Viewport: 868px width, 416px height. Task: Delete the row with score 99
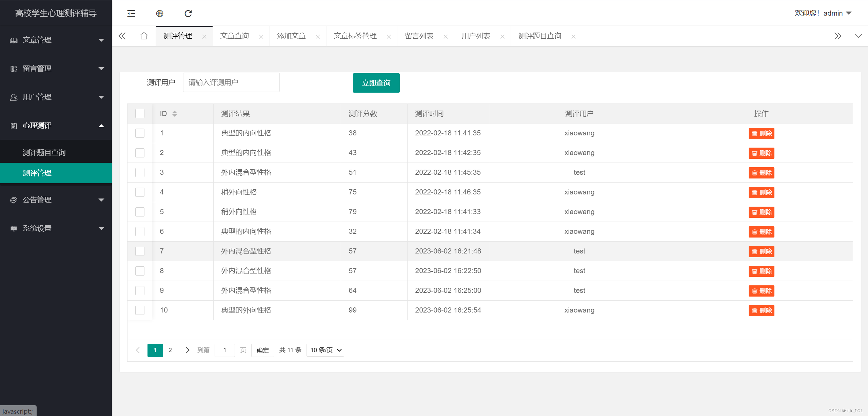(761, 310)
